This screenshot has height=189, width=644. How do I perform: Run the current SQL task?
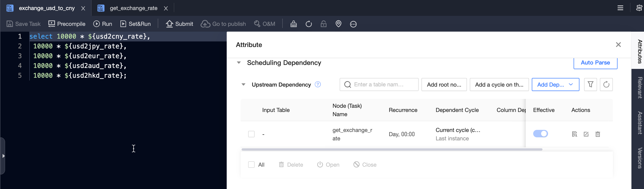(102, 24)
